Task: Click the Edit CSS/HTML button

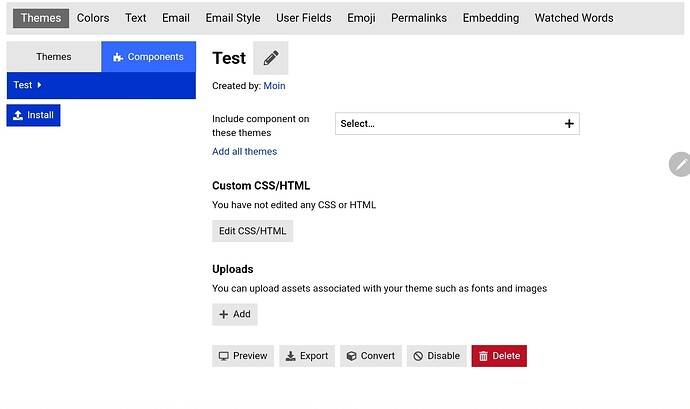Action: [253, 231]
